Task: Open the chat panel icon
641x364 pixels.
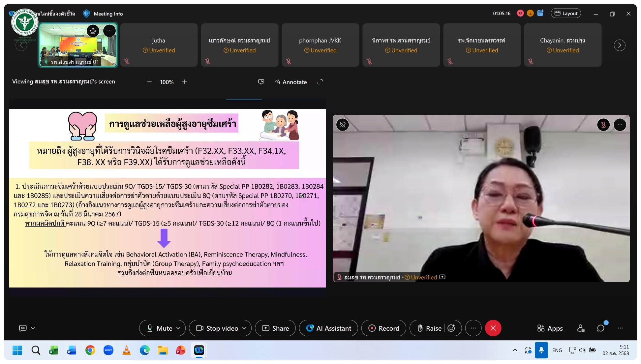Action: click(600, 328)
